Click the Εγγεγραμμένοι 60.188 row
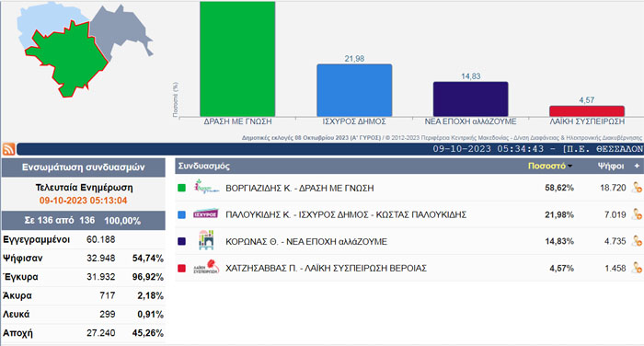 coord(84,239)
